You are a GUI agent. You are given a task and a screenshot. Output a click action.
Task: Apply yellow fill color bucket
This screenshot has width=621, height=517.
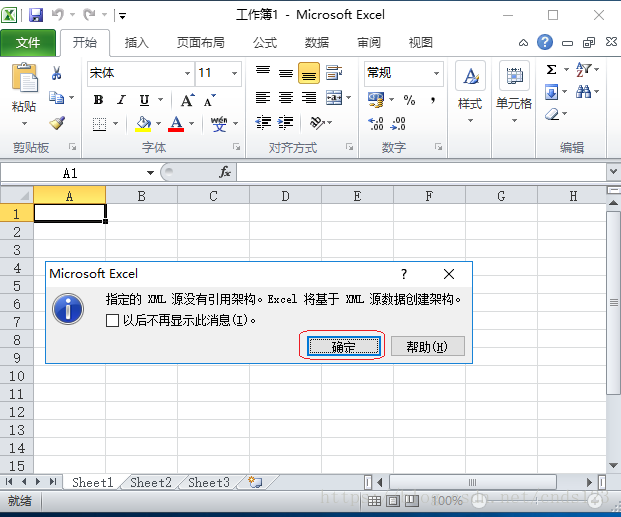tap(143, 124)
